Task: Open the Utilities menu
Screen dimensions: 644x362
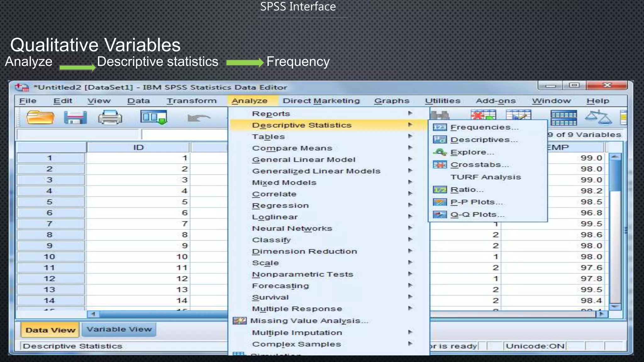Action: 442,101
